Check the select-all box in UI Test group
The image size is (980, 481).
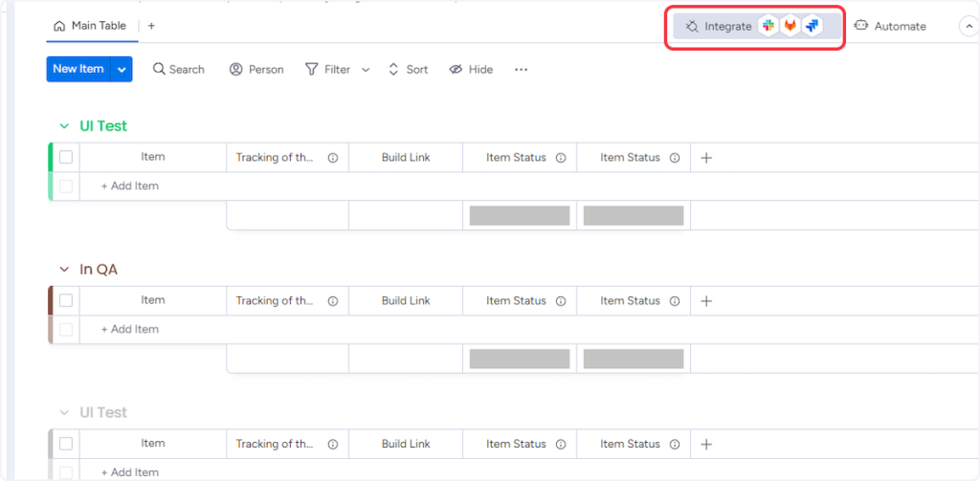66,158
